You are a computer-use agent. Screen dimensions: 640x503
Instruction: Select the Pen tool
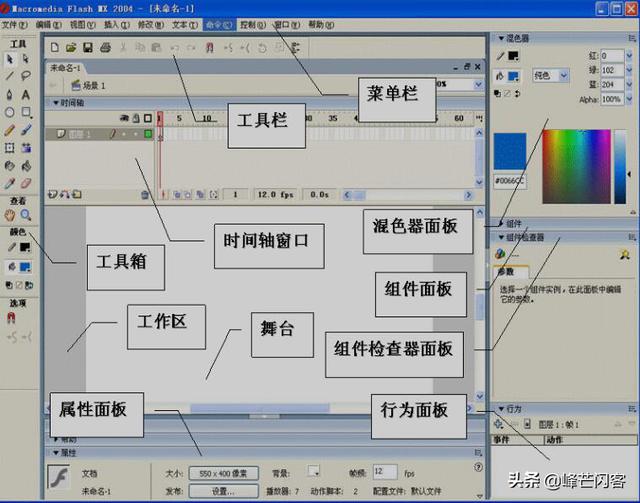click(10, 95)
